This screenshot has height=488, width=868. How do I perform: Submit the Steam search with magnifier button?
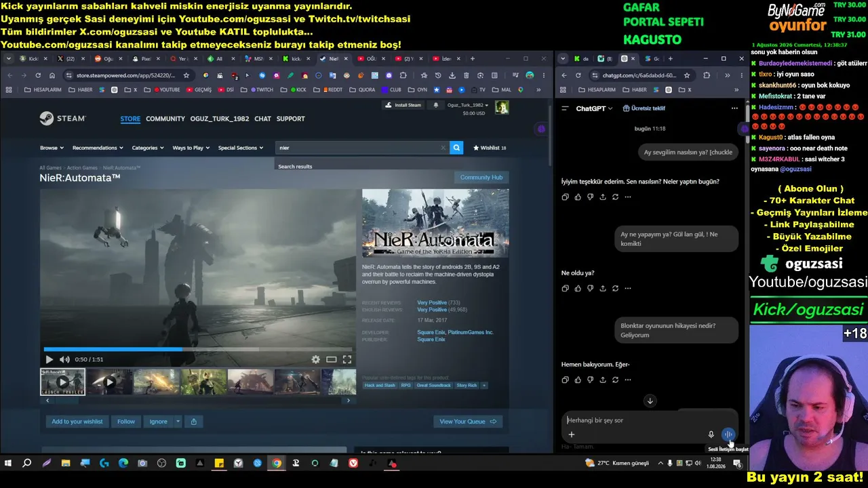pyautogui.click(x=456, y=148)
